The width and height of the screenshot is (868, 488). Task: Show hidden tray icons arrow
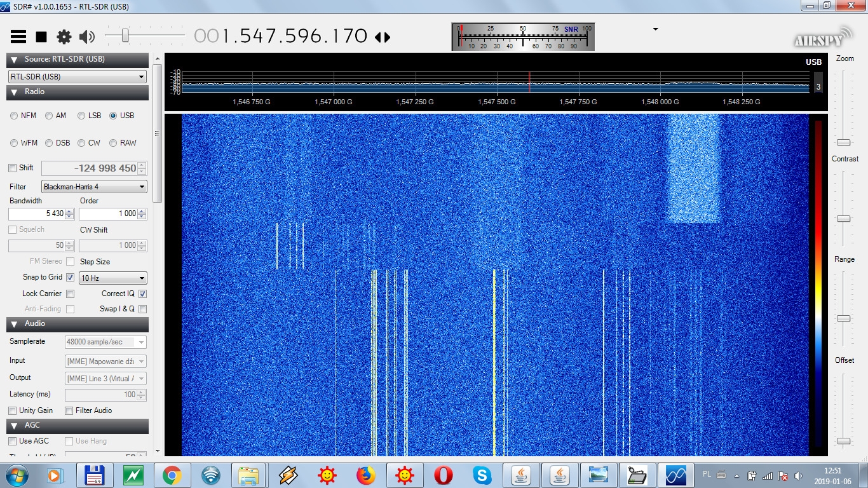pyautogui.click(x=737, y=475)
